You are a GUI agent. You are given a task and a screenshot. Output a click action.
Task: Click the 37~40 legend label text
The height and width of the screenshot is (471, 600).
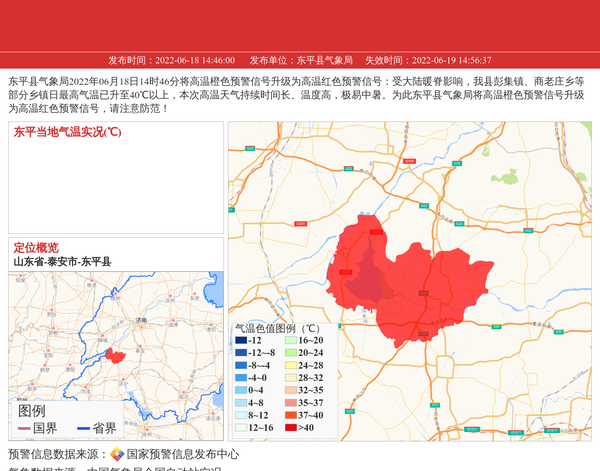point(311,415)
